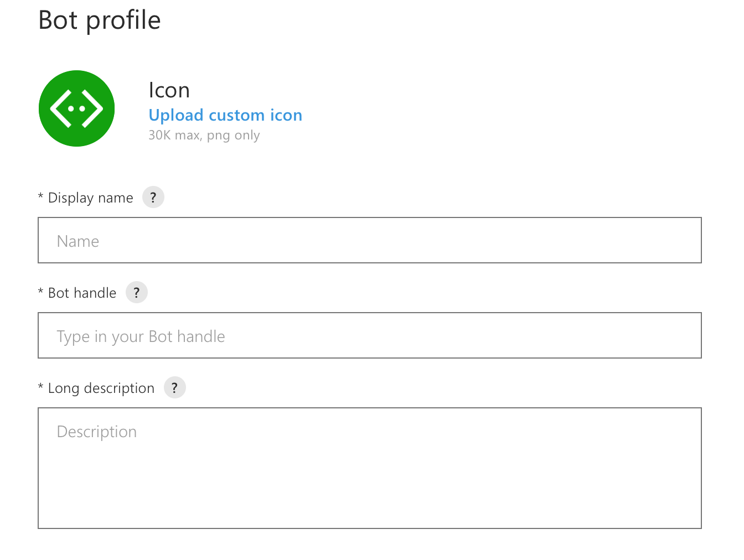Image resolution: width=744 pixels, height=560 pixels.
Task: Click inside the Long description textarea
Action: pyautogui.click(x=370, y=468)
